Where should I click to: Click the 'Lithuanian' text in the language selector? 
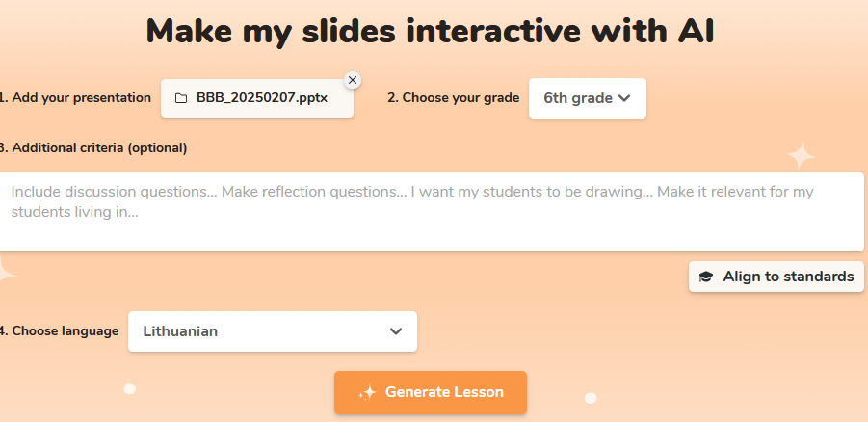(x=180, y=330)
